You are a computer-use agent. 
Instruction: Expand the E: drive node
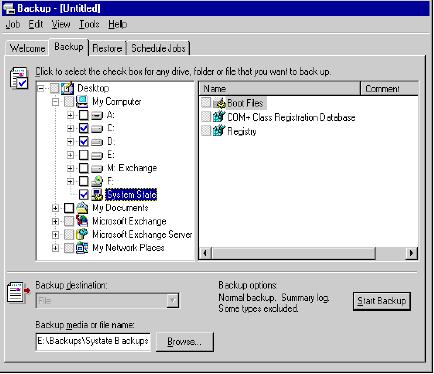(70, 155)
